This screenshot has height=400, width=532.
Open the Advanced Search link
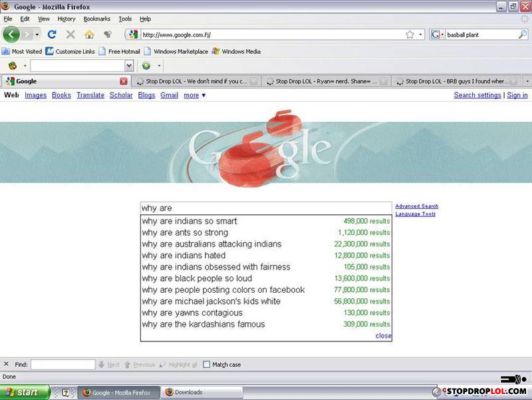point(417,206)
